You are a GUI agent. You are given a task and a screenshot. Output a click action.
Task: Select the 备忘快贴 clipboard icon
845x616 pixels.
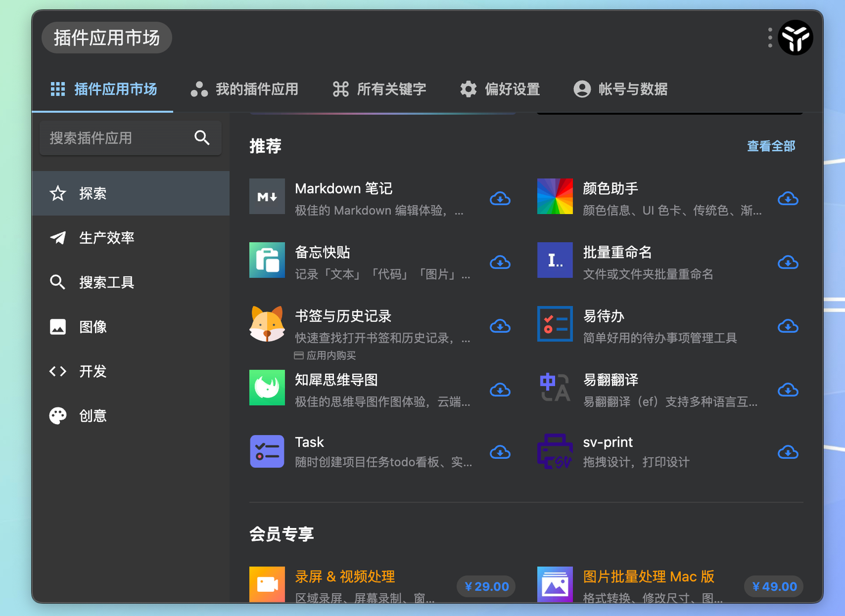coord(267,260)
